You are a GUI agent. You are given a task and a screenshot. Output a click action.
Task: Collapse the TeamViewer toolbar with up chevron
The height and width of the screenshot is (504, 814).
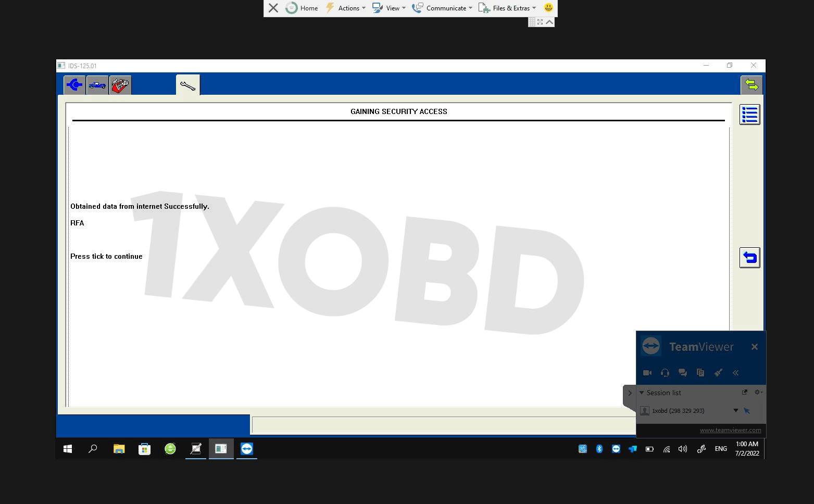click(x=549, y=22)
